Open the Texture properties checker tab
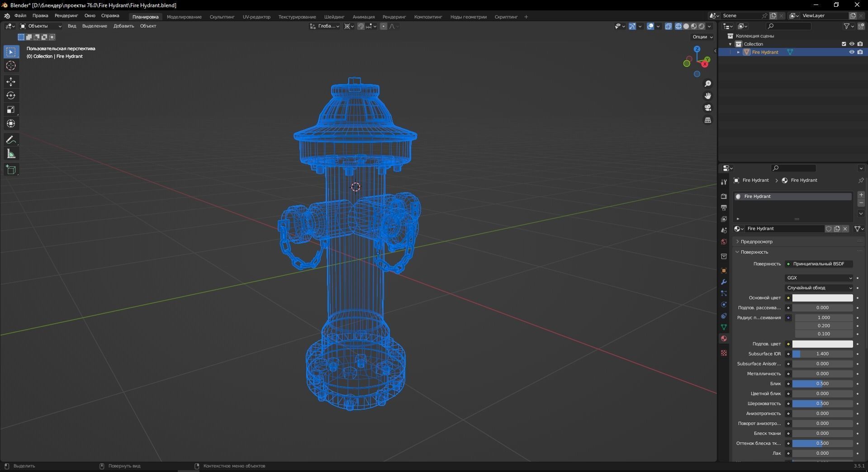This screenshot has width=868, height=472. coord(724,353)
